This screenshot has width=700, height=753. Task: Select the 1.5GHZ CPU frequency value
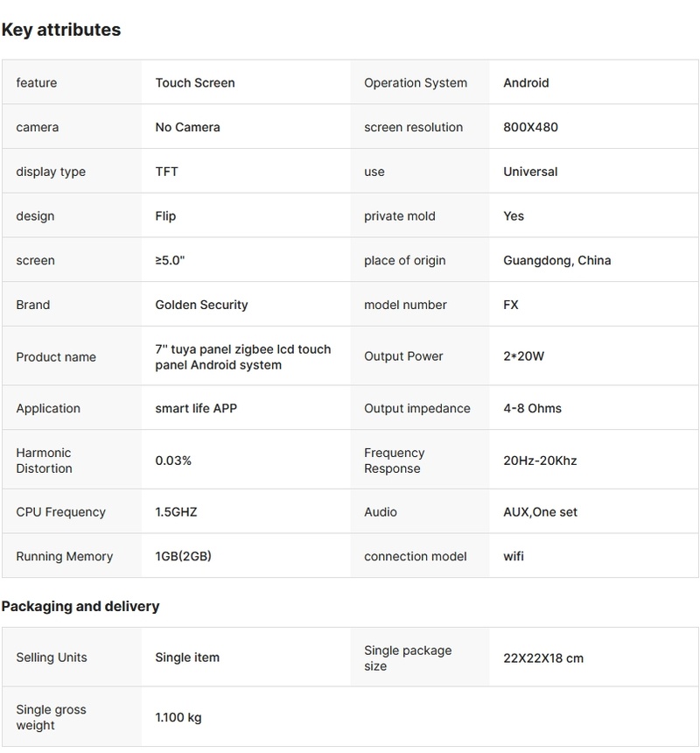(x=176, y=512)
